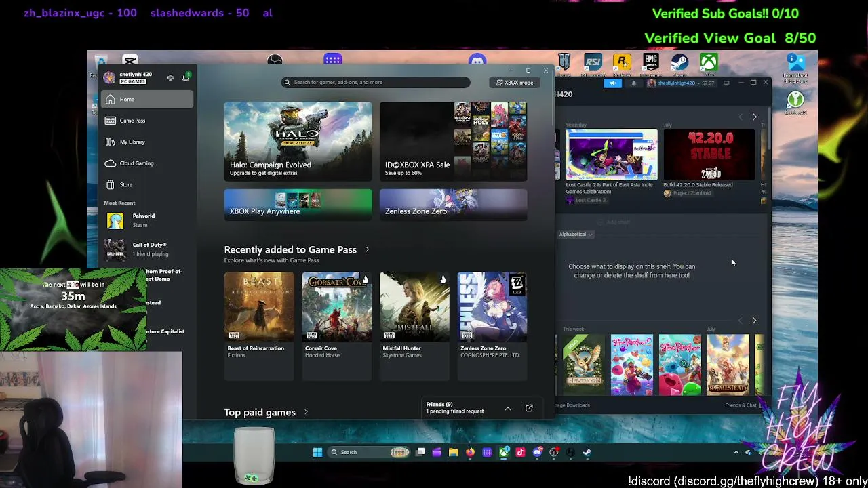Open Cloud Gaming section
This screenshot has width=868, height=488.
coord(147,163)
